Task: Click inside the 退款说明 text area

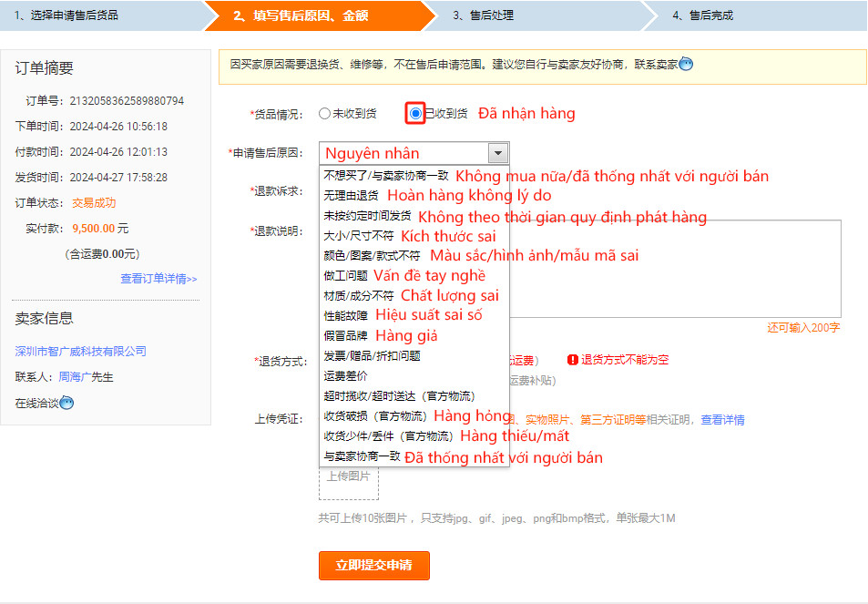Action: pyautogui.click(x=674, y=269)
